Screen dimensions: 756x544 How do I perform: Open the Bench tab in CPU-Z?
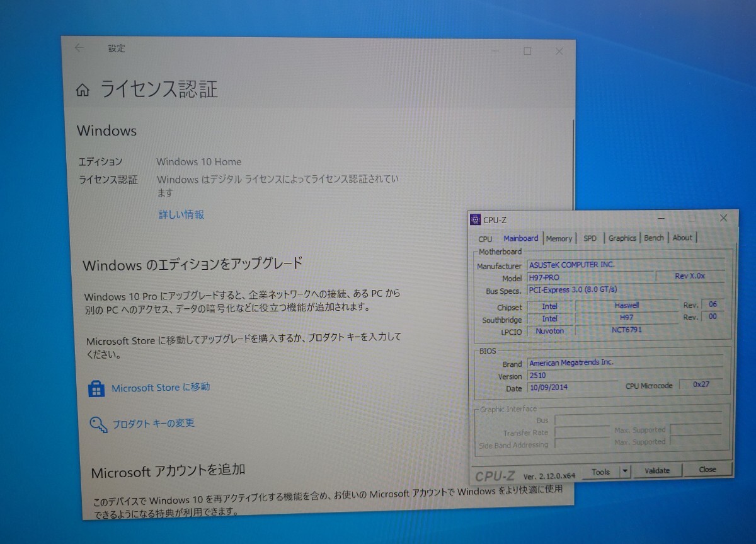pyautogui.click(x=654, y=238)
